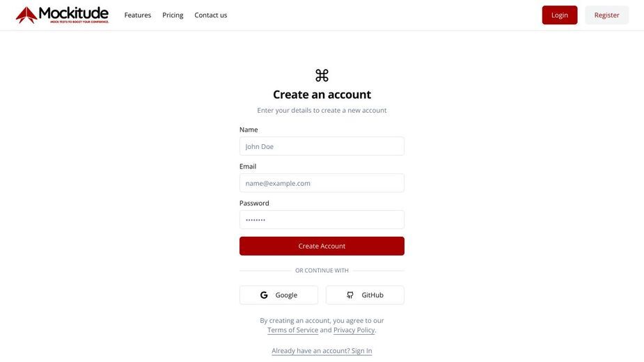Open the Features nav item
Viewport: 644px width, 362px height.
(138, 15)
